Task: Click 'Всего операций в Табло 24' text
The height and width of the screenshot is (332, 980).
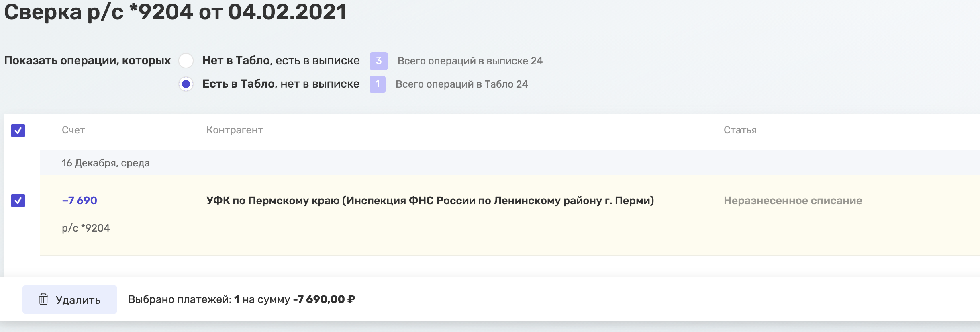Action: coord(462,84)
